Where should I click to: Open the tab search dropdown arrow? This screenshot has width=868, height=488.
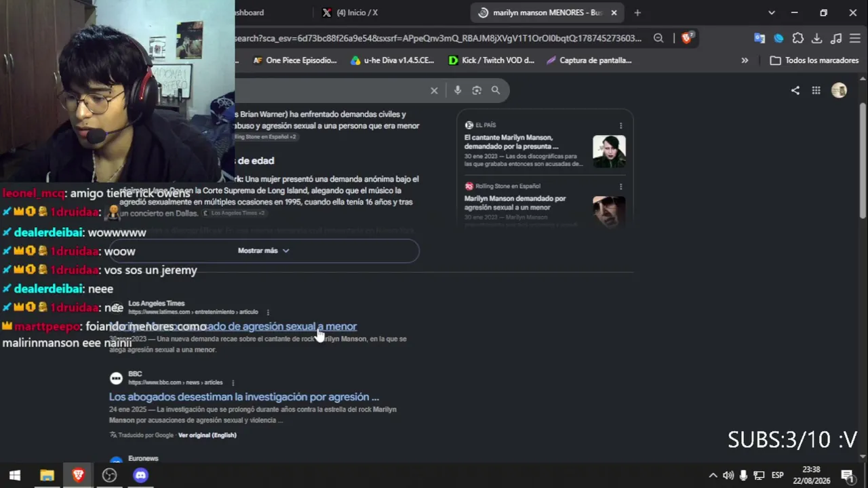pos(772,12)
